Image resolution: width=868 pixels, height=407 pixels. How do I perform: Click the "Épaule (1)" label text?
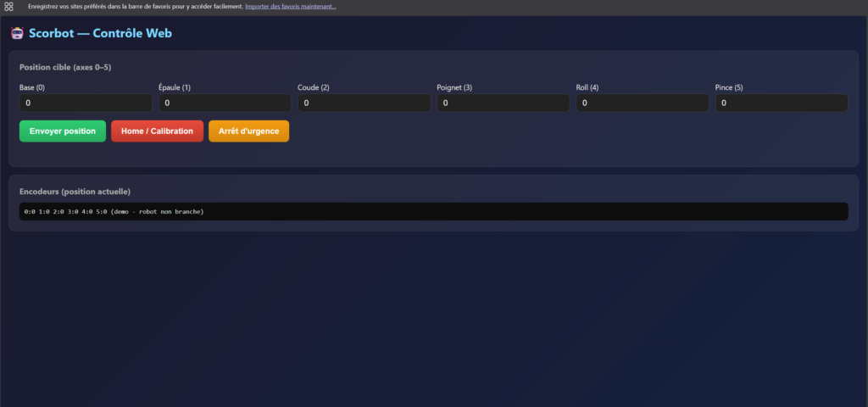tap(175, 87)
